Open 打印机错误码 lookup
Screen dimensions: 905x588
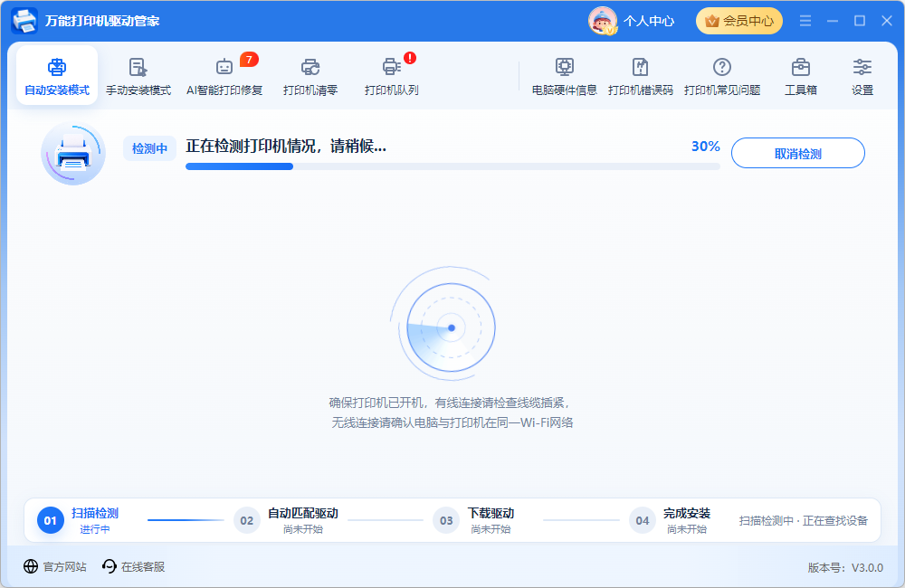641,76
